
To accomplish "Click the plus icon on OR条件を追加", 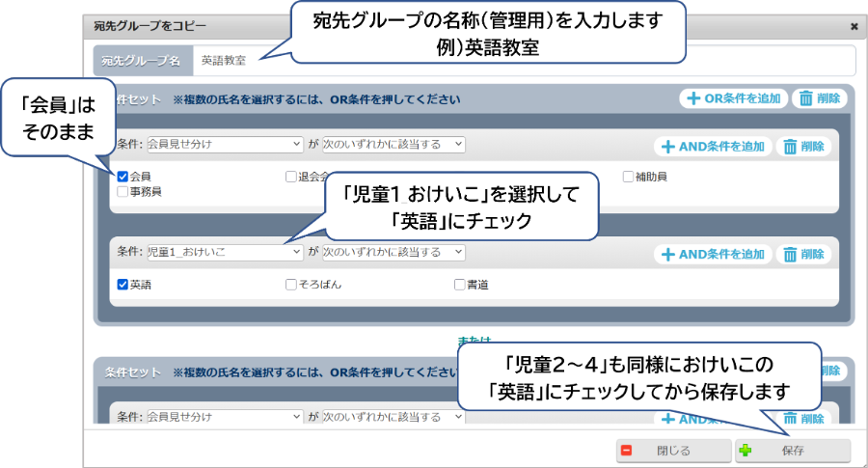I will pyautogui.click(x=692, y=98).
